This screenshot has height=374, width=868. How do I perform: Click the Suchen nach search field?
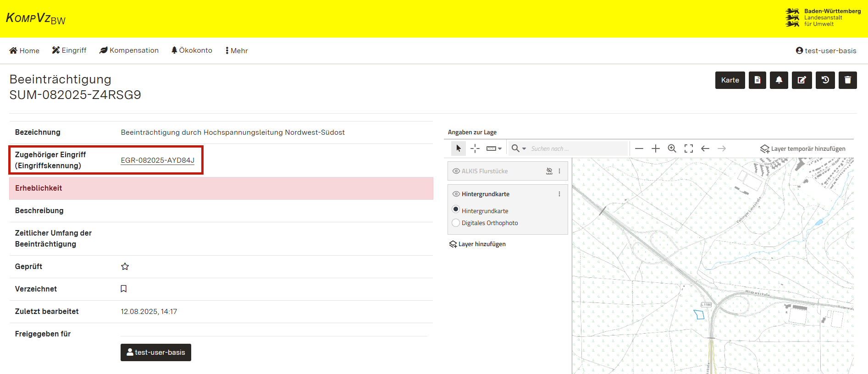[x=577, y=148]
